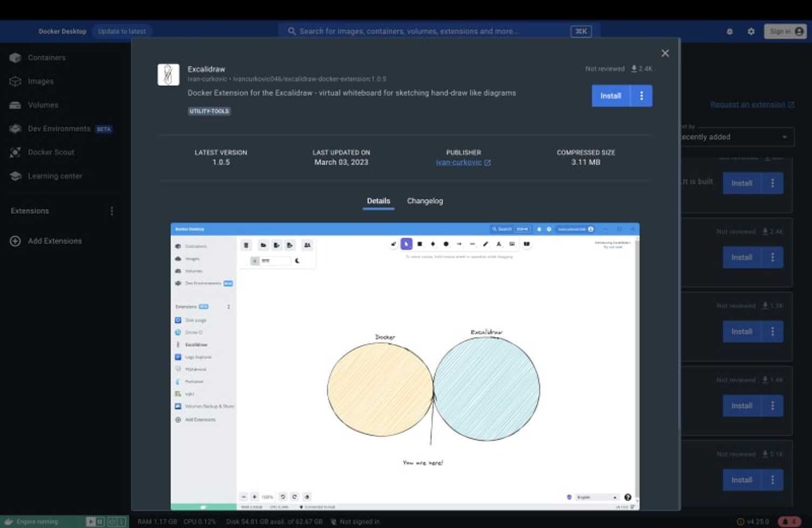Open the publisher link ivan-curkovic

459,162
